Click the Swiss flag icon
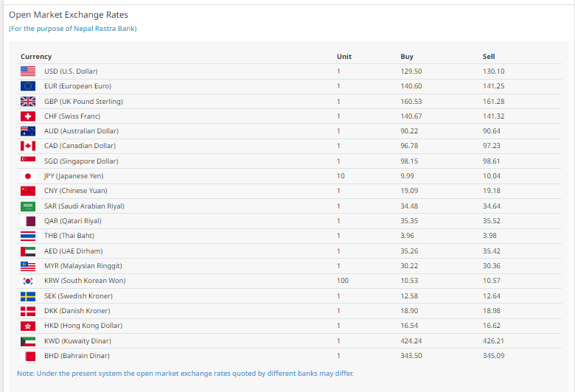Viewport: 575px width, 392px height. 28,116
